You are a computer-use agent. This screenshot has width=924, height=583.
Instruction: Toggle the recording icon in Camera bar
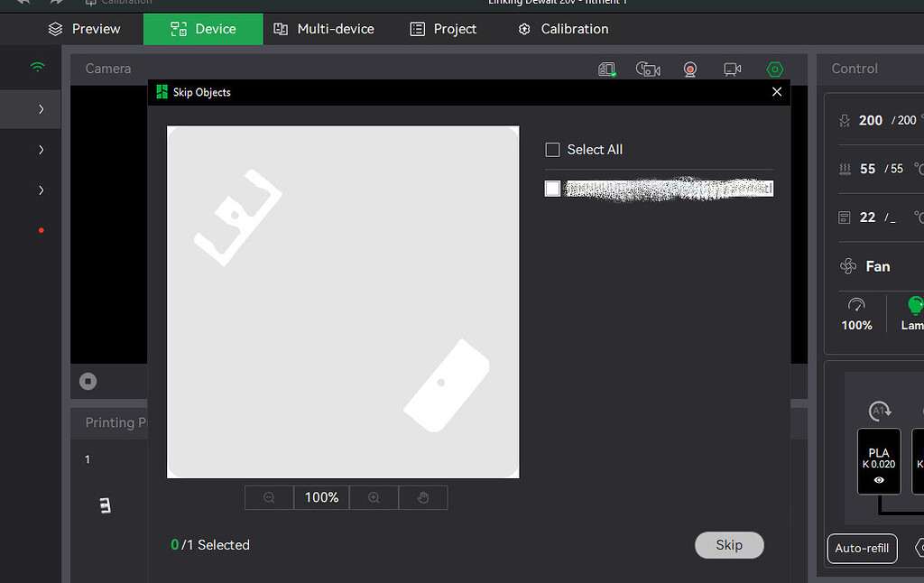pos(690,69)
